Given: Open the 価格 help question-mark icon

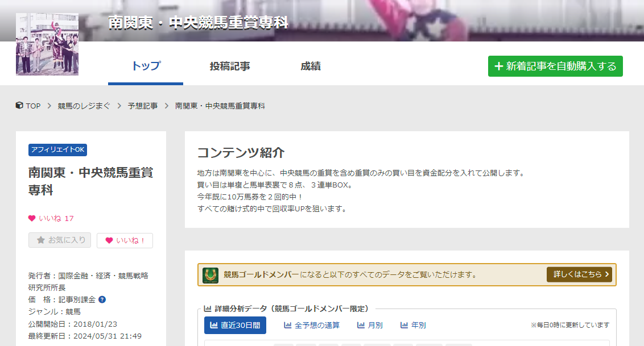Looking at the screenshot, I should 102,299.
